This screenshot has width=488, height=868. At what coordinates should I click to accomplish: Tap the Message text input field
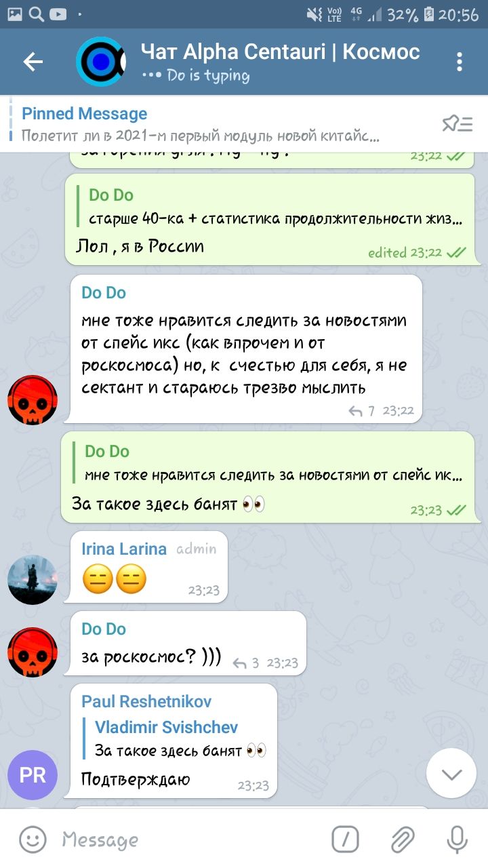(x=190, y=840)
